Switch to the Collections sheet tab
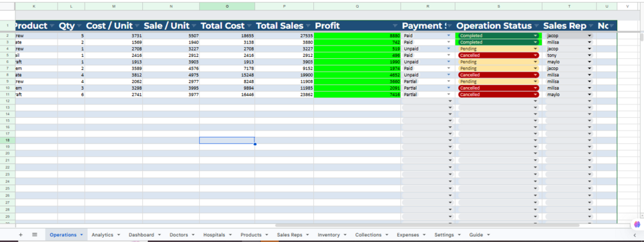 click(x=368, y=235)
